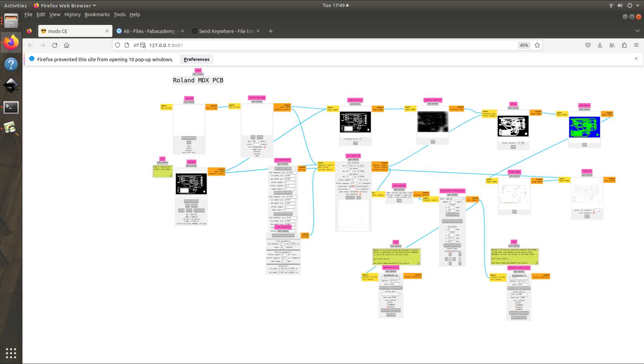Click select png file in read png
The height and width of the screenshot is (364, 644).
[x=191, y=201]
